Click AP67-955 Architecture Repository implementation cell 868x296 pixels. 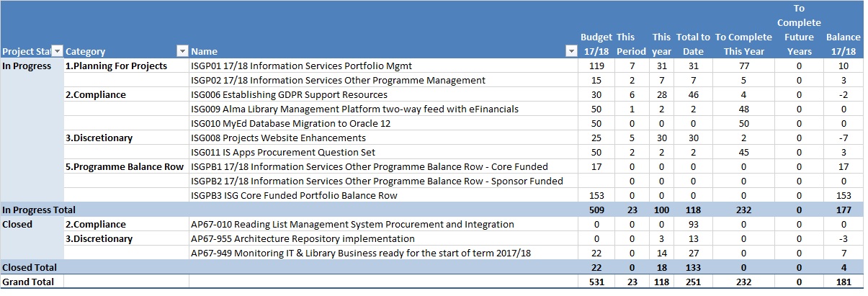[303, 238]
